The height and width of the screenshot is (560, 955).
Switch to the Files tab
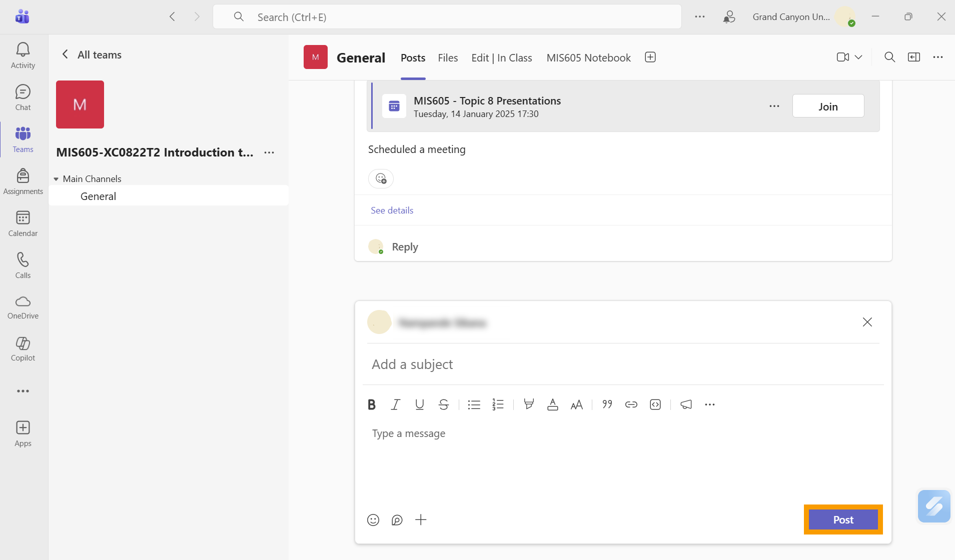coord(448,58)
